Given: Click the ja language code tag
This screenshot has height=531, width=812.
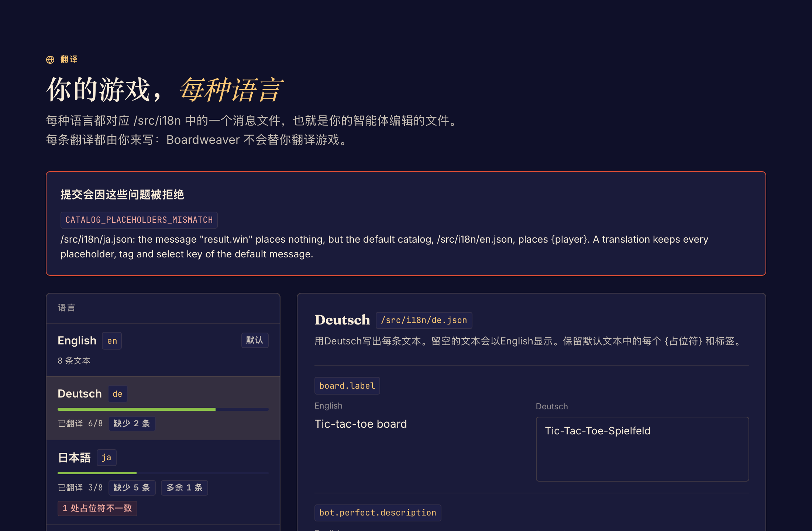Looking at the screenshot, I should pyautogui.click(x=106, y=458).
